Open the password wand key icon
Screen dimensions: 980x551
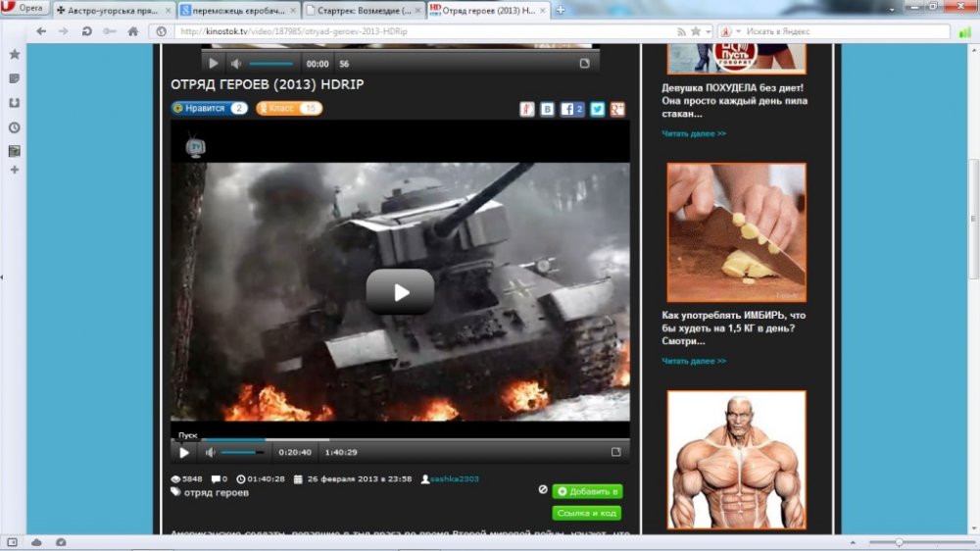pyautogui.click(x=110, y=31)
